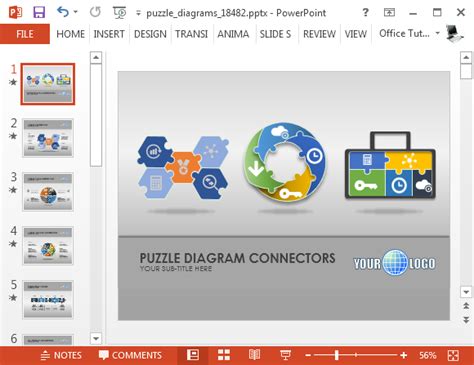Click the PUZZLE DIAGRAM CONNECTORS title

click(237, 258)
